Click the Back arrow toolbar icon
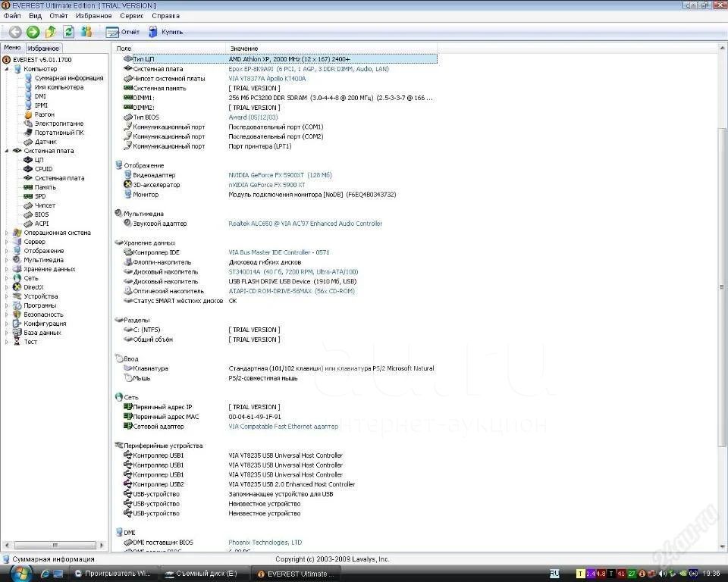This screenshot has width=728, height=582. pos(15,32)
